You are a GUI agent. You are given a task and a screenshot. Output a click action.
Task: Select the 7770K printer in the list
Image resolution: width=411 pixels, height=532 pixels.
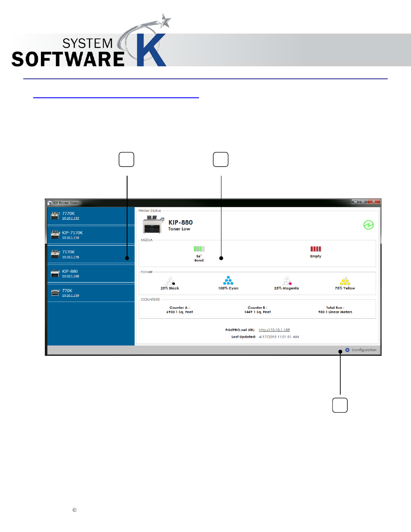(x=91, y=216)
